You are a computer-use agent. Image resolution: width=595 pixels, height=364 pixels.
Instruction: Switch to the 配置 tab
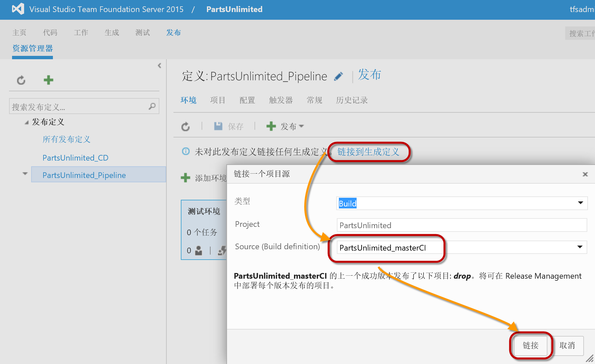pos(247,100)
